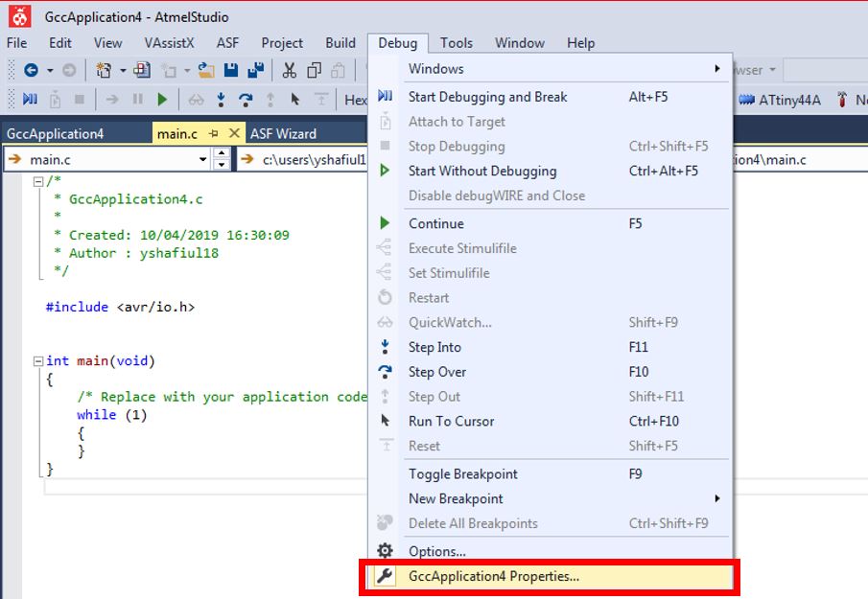Click the Open File folder toolbar icon
868x599 pixels.
click(206, 70)
